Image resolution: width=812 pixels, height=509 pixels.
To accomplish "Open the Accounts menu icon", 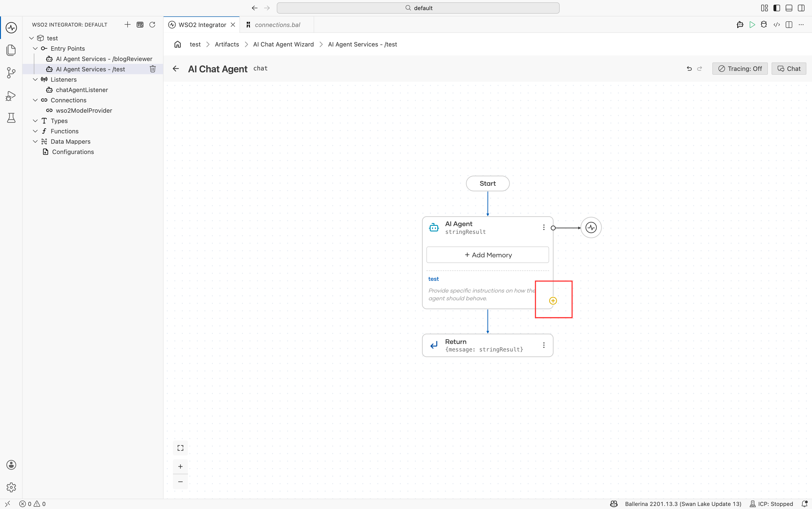I will [x=11, y=465].
